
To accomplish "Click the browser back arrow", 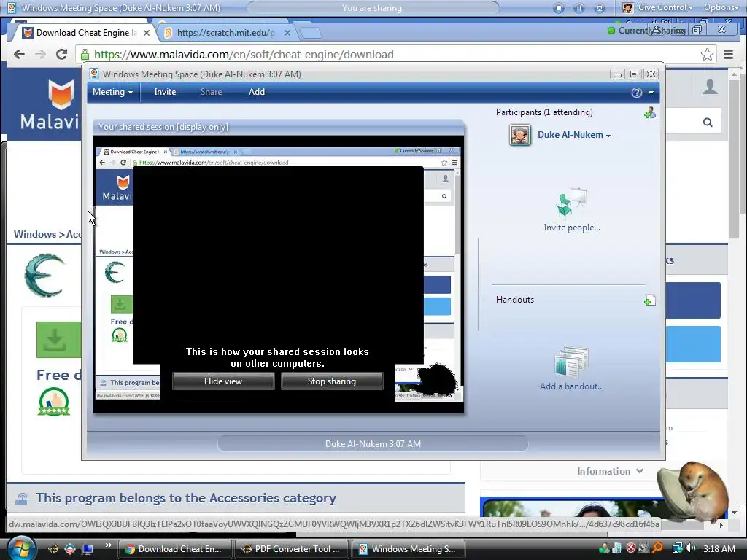I will [x=19, y=54].
